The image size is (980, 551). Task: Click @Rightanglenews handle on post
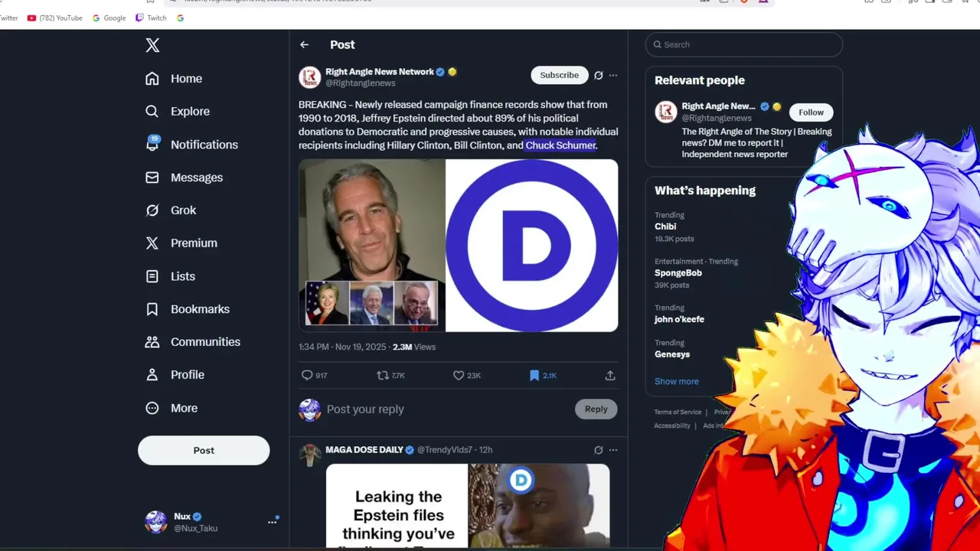(361, 83)
